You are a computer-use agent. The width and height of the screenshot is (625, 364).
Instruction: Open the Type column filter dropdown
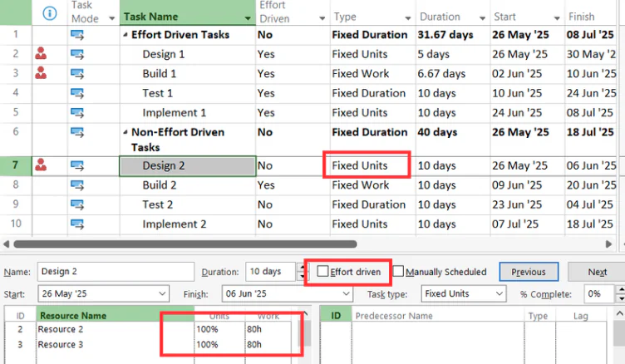coord(408,18)
